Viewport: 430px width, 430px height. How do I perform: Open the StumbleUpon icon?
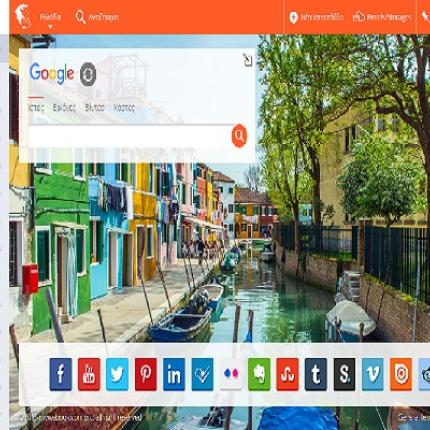[x=288, y=374]
